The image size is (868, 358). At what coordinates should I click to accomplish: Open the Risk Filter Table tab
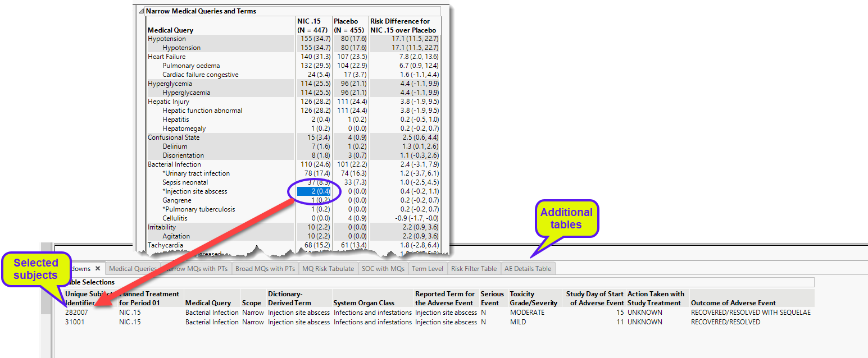474,268
